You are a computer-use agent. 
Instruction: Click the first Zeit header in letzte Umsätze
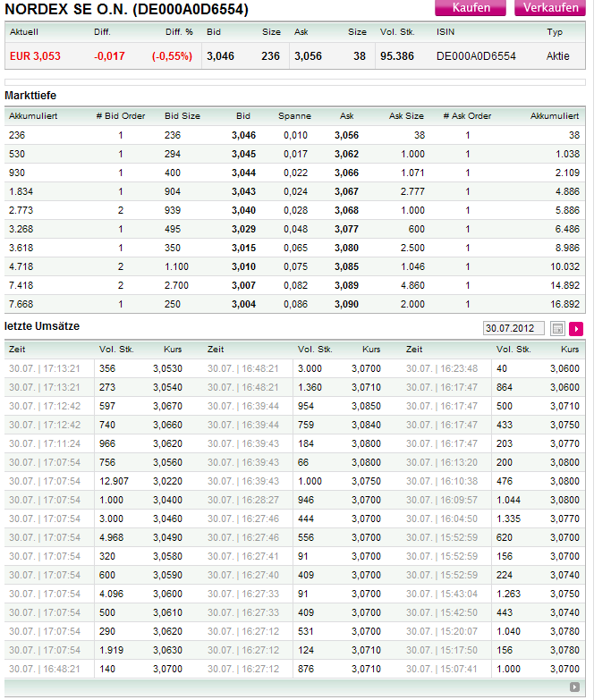(x=17, y=350)
